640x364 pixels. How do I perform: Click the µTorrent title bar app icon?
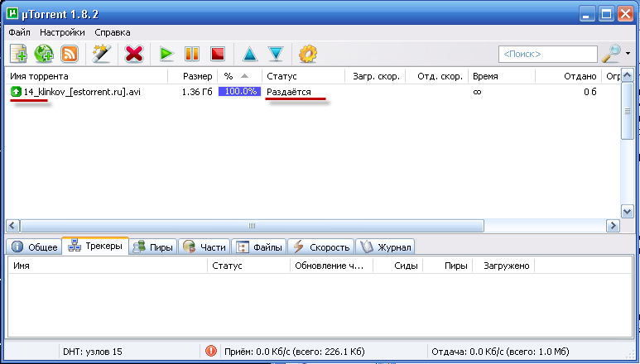(x=12, y=13)
